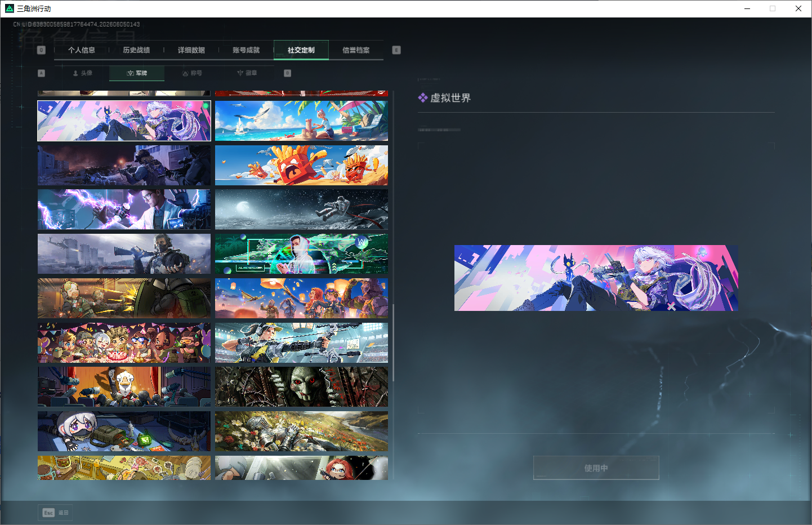
Task: Select the Alan Walker green glitch banner
Action: pos(301,254)
